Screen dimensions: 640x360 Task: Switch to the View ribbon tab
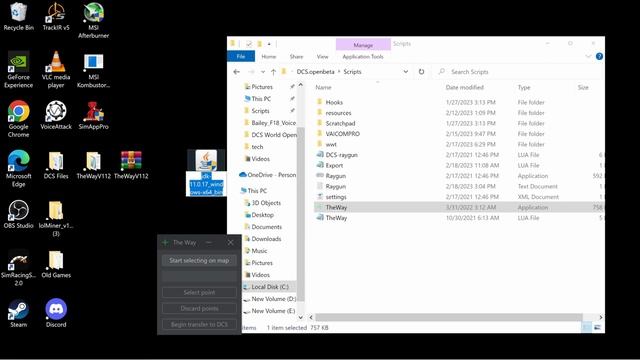click(x=322, y=56)
